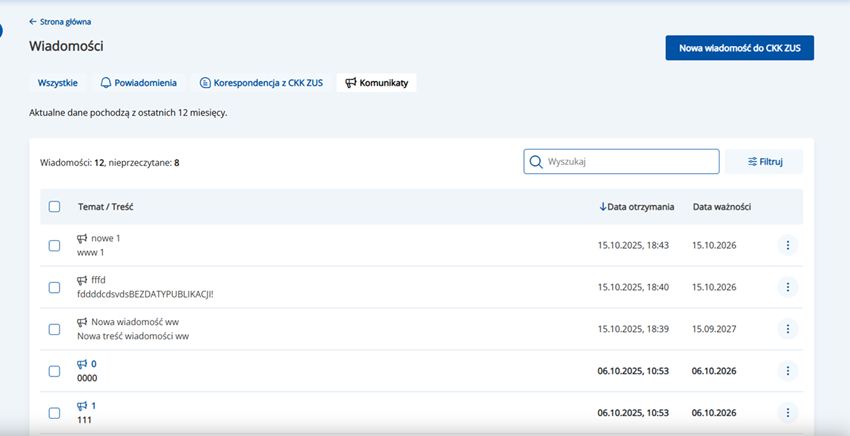Open three-dot menu for message "0"
The width and height of the screenshot is (850, 436).
[x=787, y=371]
